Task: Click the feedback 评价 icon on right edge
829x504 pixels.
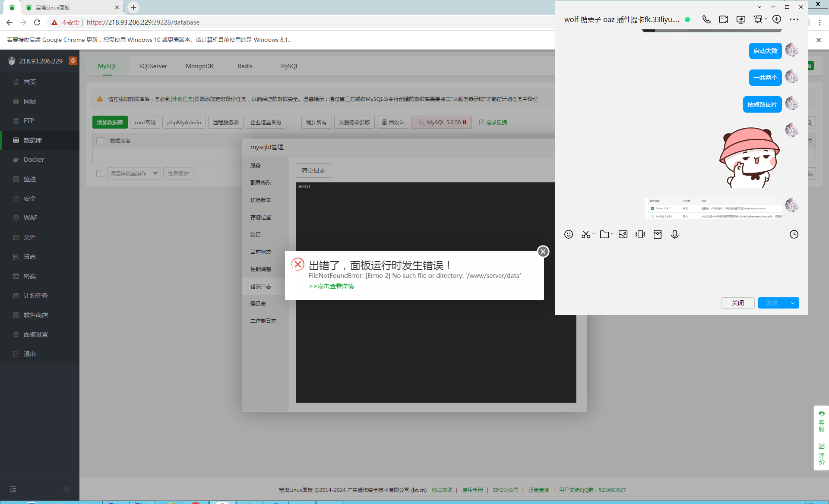Action: (821, 454)
